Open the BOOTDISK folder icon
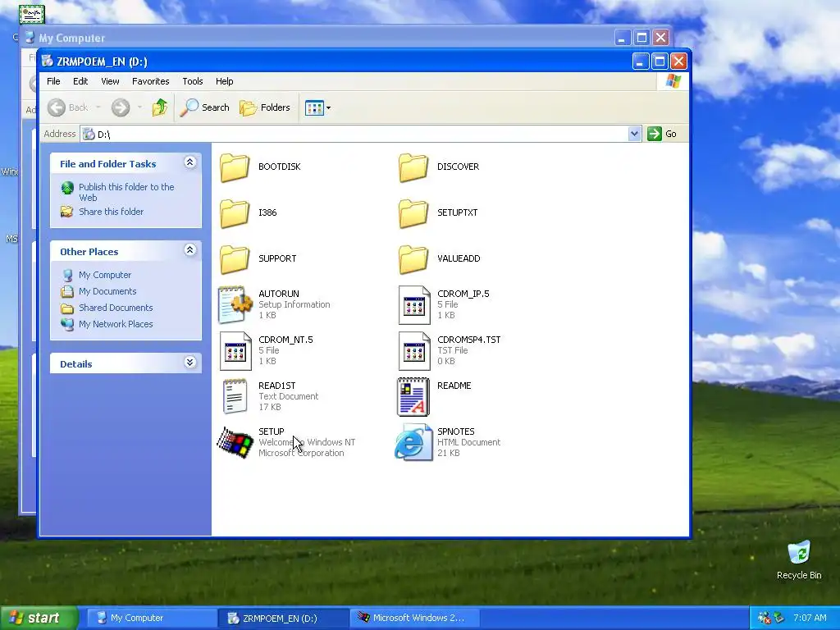 pos(235,167)
